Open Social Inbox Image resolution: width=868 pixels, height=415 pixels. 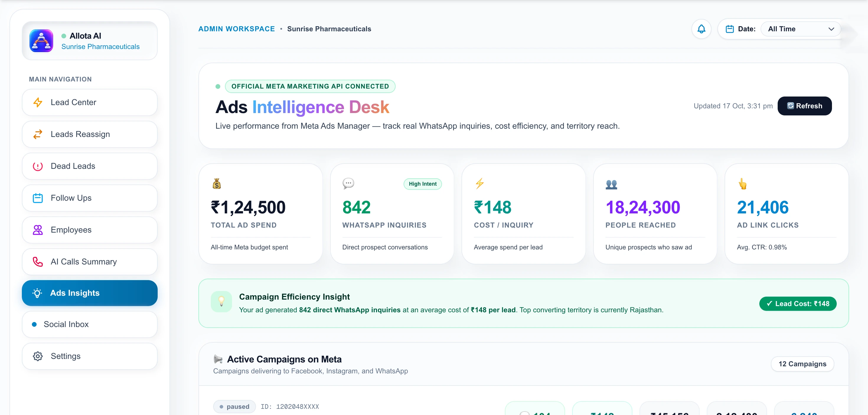[90, 324]
